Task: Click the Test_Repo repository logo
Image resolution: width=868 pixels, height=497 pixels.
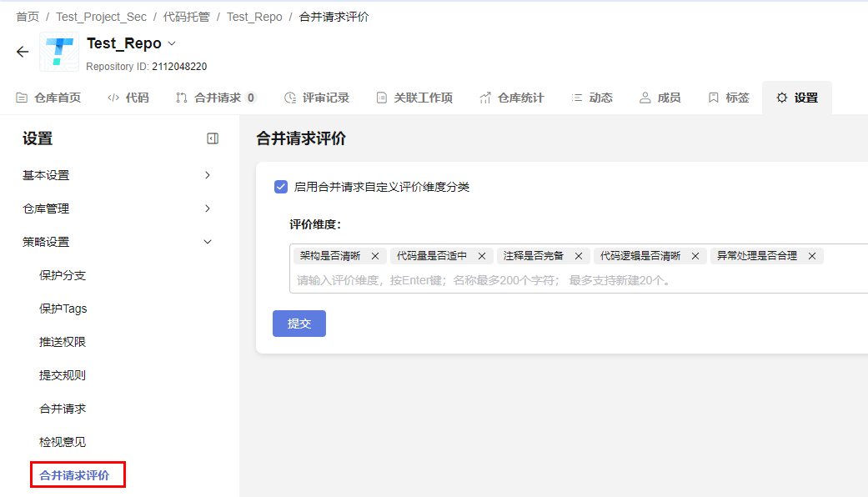Action: 59,52
